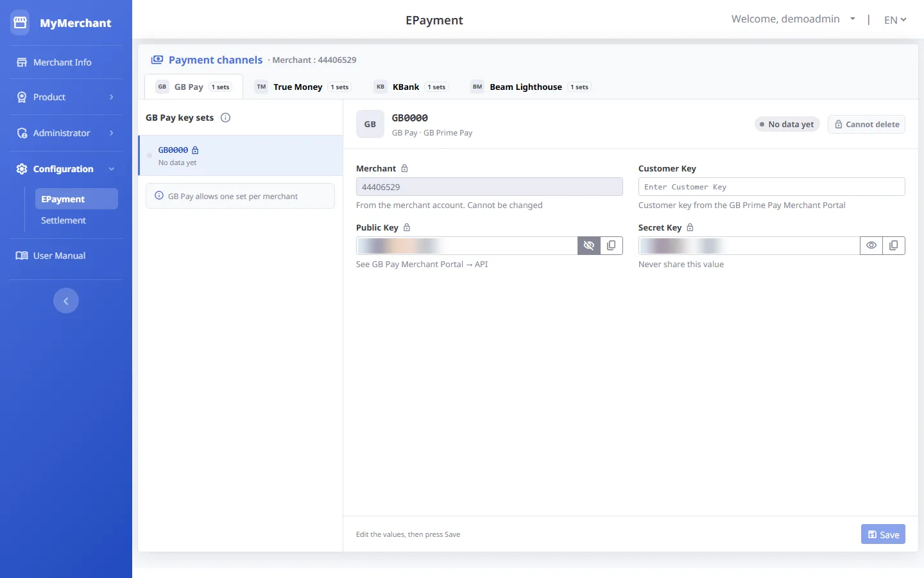Select the GB0000 key set row
Viewport: 924px width, 578px height.
(x=241, y=155)
